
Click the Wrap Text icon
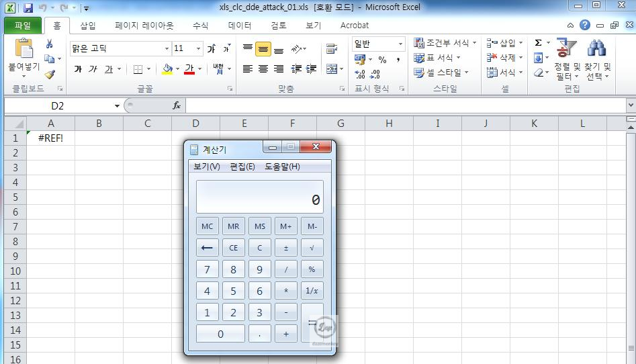tap(332, 49)
